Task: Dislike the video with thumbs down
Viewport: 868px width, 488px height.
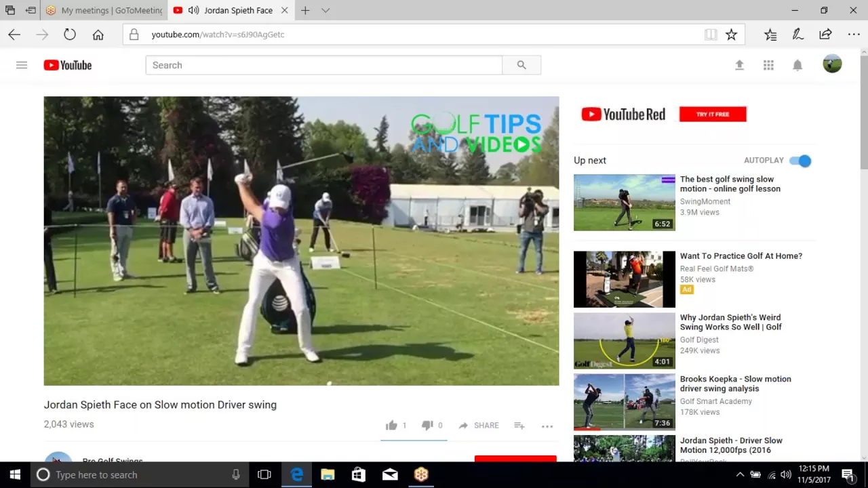Action: (x=427, y=425)
